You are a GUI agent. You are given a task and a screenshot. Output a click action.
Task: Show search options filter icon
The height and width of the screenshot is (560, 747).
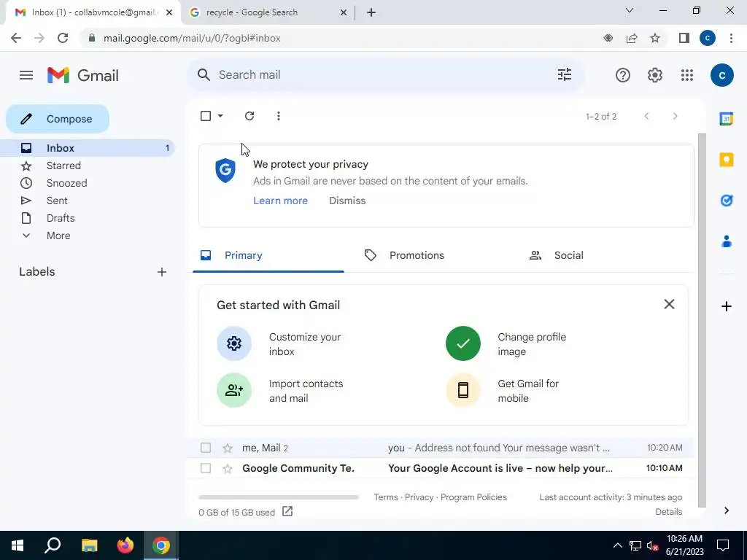pyautogui.click(x=565, y=75)
